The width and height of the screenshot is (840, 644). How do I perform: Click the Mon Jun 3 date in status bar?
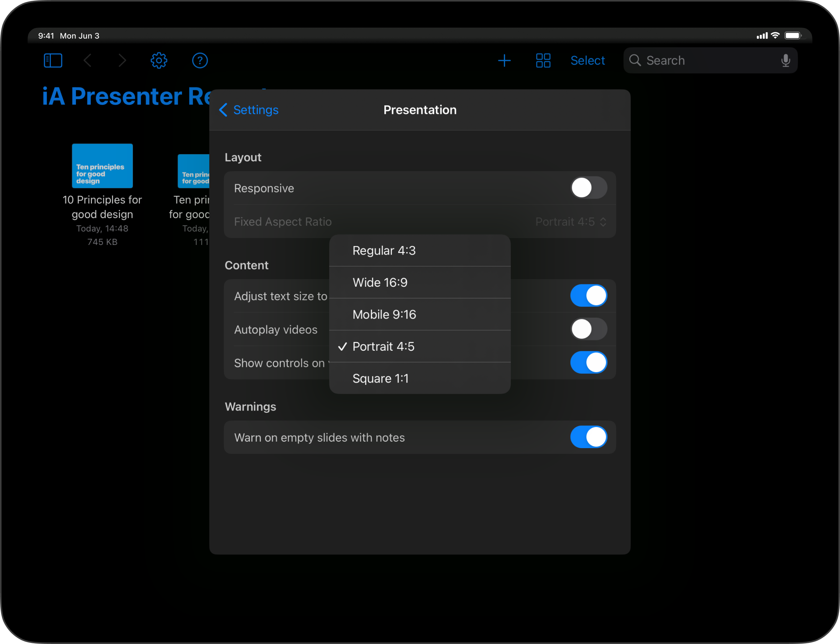(80, 36)
